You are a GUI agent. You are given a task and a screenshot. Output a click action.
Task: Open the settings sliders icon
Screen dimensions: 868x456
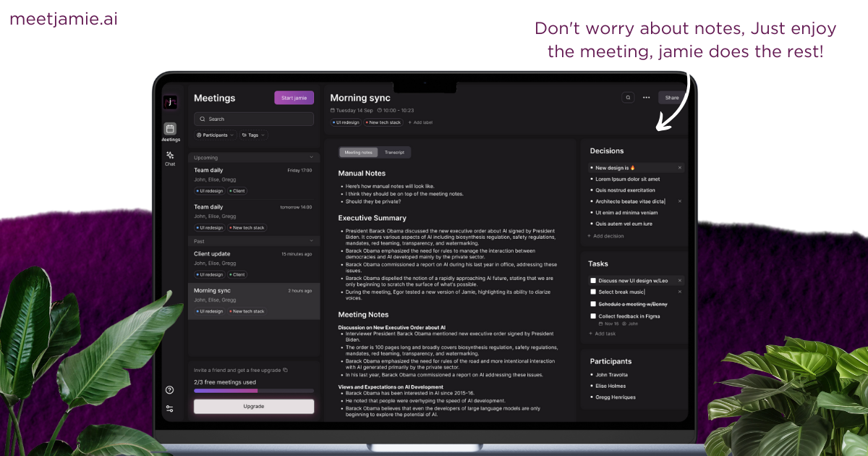tap(169, 408)
